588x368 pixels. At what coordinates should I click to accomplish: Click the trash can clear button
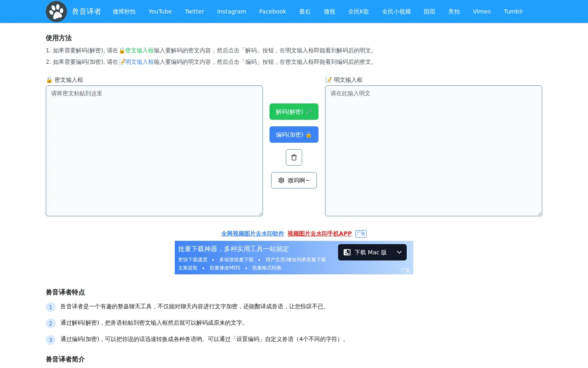click(x=294, y=157)
